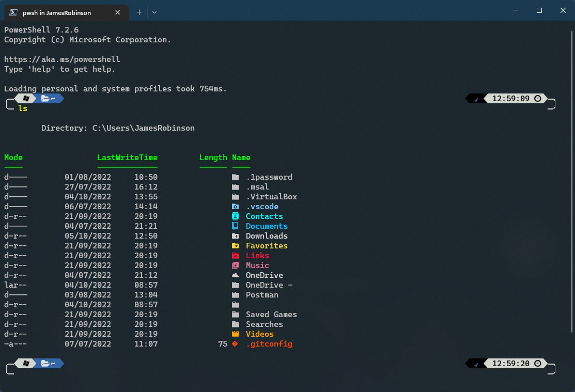Click the orange Videos folder icon
The image size is (575, 392).
[x=236, y=334]
